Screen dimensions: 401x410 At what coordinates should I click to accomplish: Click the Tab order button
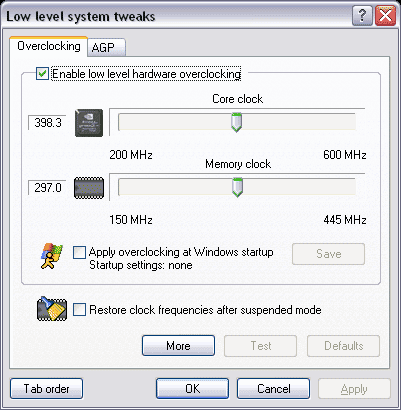point(46,389)
